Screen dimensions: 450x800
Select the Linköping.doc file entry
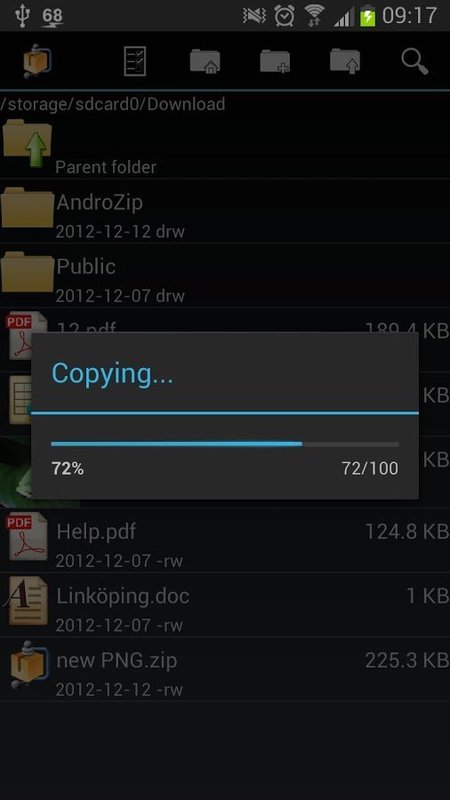(x=225, y=605)
